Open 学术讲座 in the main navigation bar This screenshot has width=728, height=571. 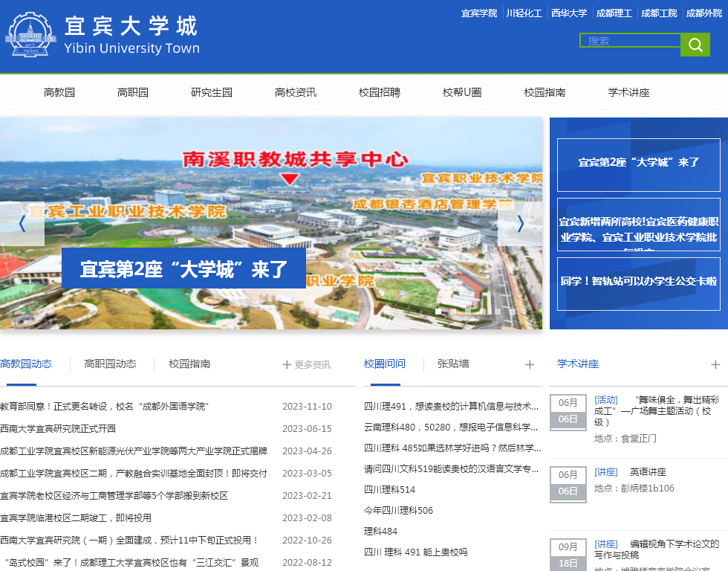pyautogui.click(x=629, y=92)
